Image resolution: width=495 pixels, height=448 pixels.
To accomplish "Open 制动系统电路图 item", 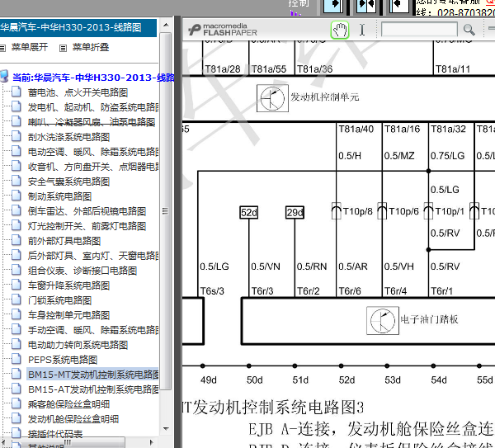I will coord(59,196).
